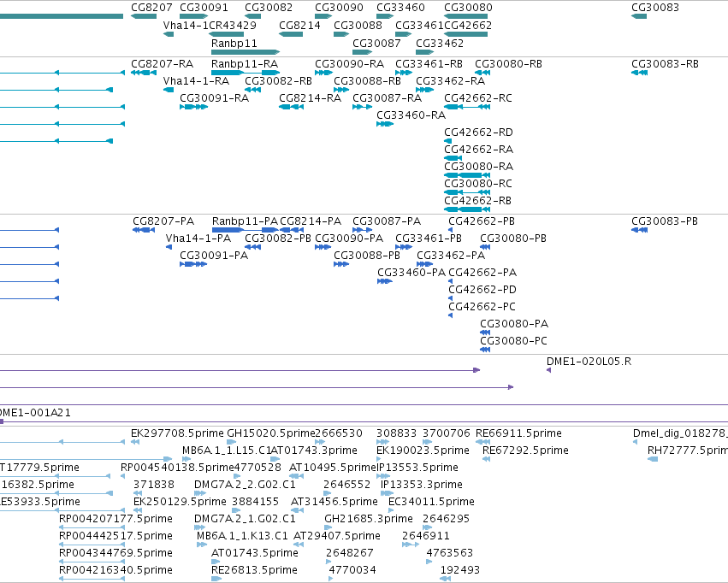Select the GH15020.5prime EST feature
The image size is (728, 583).
(231, 442)
